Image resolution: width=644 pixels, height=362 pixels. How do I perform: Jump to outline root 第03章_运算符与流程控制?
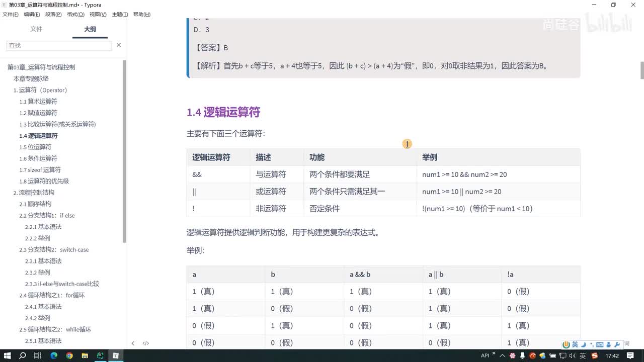click(x=41, y=67)
